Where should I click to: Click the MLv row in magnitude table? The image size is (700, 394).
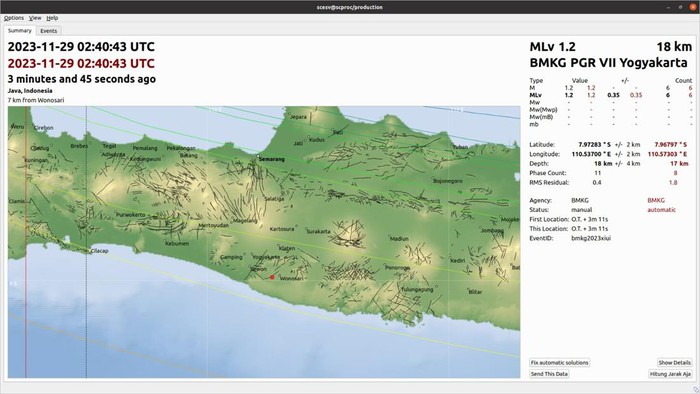click(611, 95)
